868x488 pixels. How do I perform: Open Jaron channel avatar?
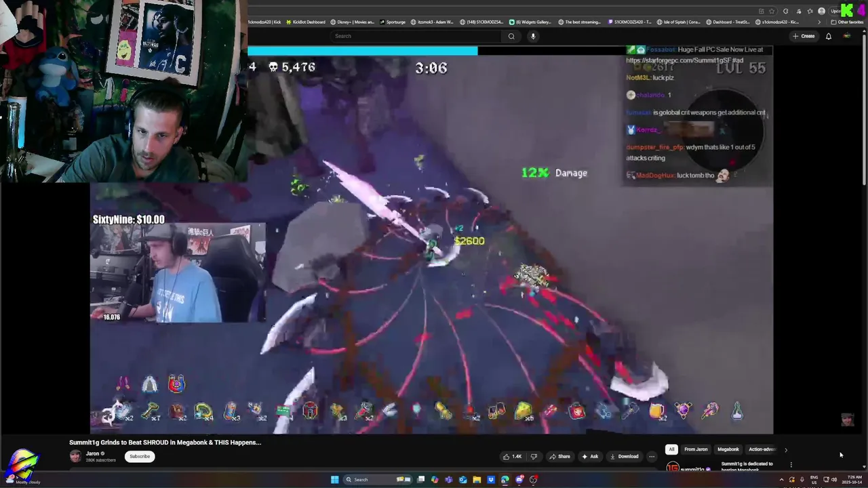pyautogui.click(x=75, y=456)
